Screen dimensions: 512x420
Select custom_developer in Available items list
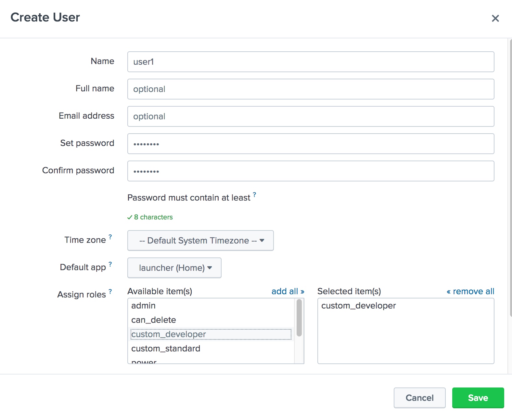[x=211, y=334]
